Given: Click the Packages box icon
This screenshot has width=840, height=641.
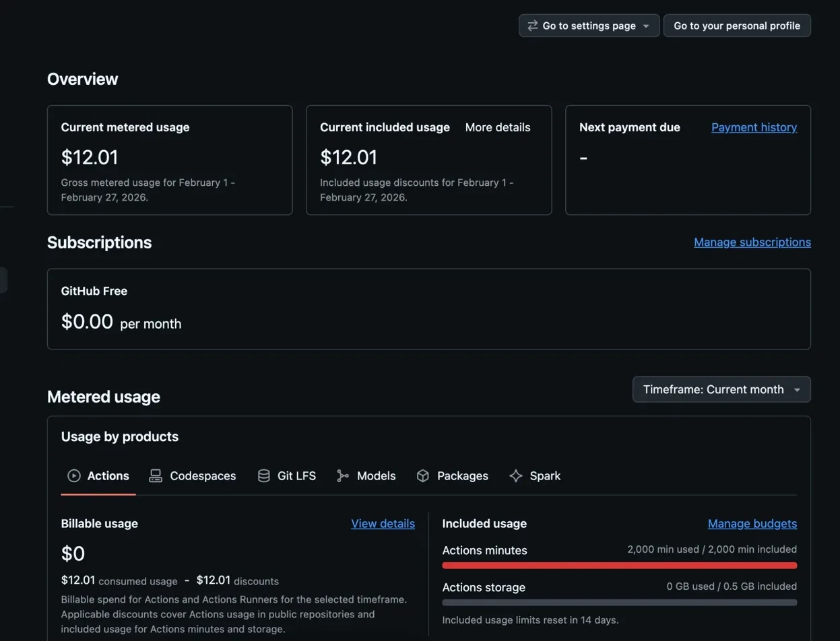Looking at the screenshot, I should 422,475.
